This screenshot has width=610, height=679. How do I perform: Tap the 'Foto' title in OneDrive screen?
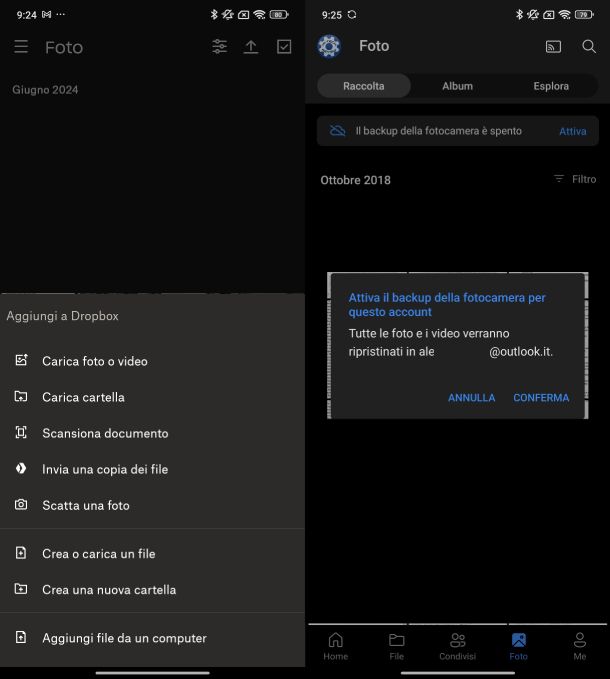coord(374,46)
